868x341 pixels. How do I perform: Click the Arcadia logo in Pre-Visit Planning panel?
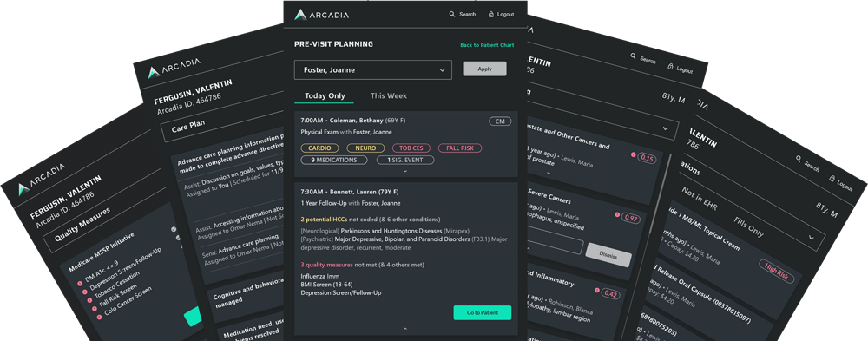coord(322,15)
